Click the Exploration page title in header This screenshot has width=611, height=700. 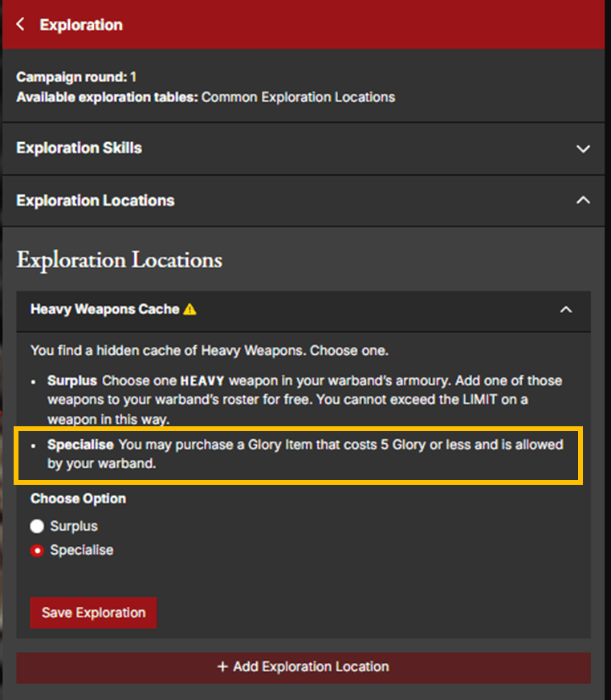point(81,25)
